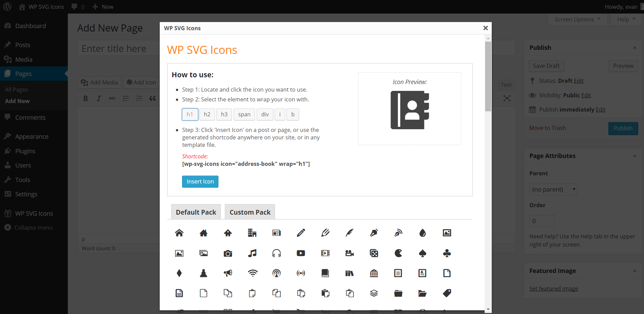Choose span as the wrapper element
644x314 pixels.
tap(244, 114)
